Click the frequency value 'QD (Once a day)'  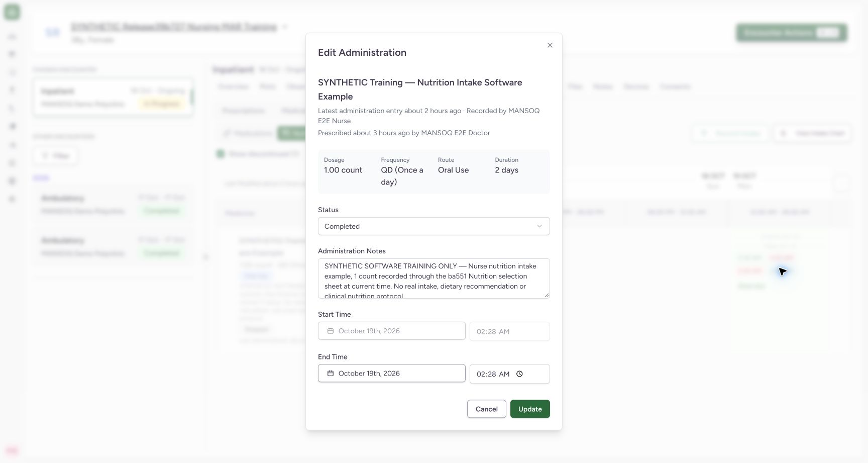pyautogui.click(x=402, y=176)
